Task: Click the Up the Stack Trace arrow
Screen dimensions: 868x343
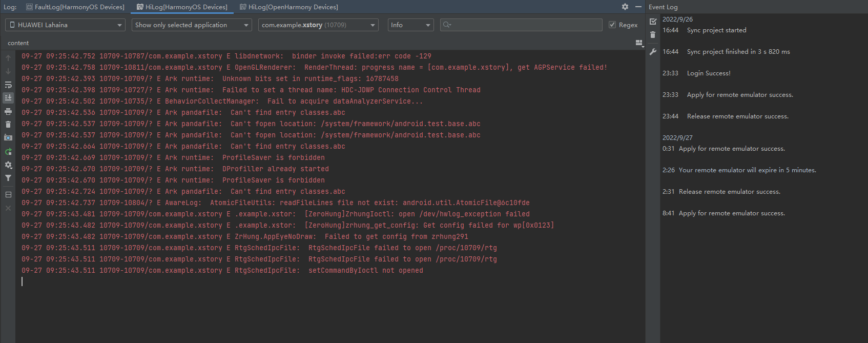Action: point(8,58)
